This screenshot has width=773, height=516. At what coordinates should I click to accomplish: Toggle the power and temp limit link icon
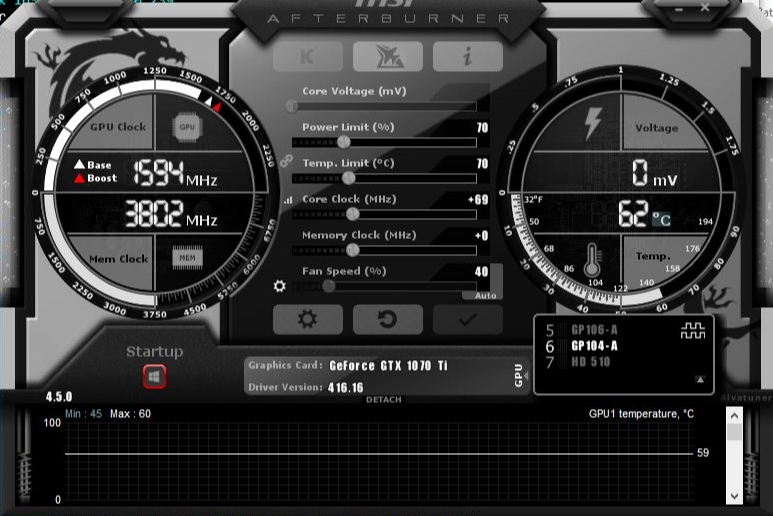pyautogui.click(x=286, y=161)
